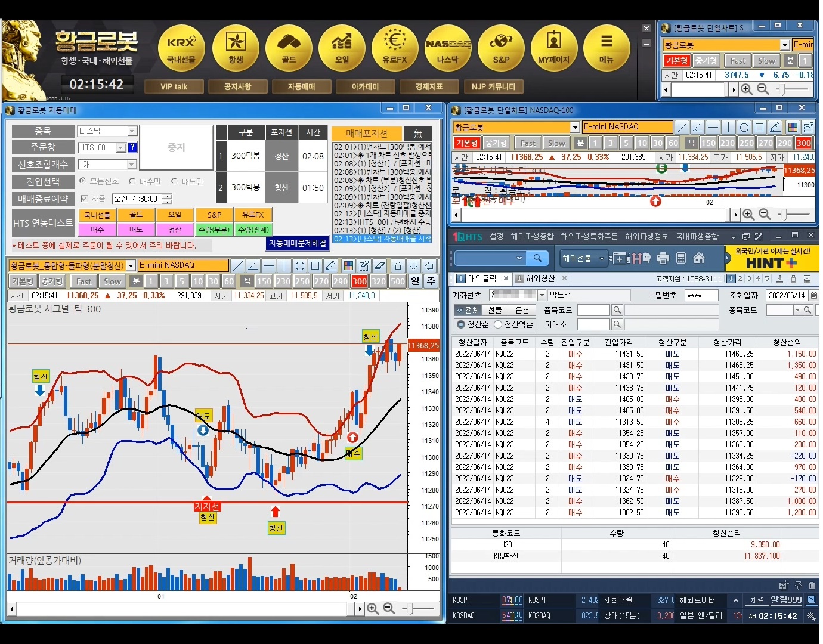Open the S&P gold button

click(x=501, y=49)
